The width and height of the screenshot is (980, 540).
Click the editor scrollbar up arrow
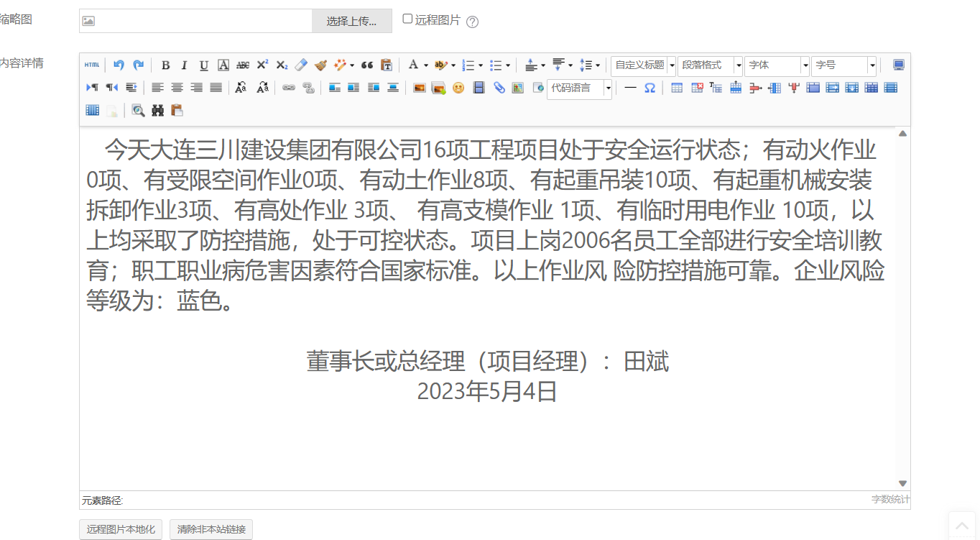click(903, 133)
